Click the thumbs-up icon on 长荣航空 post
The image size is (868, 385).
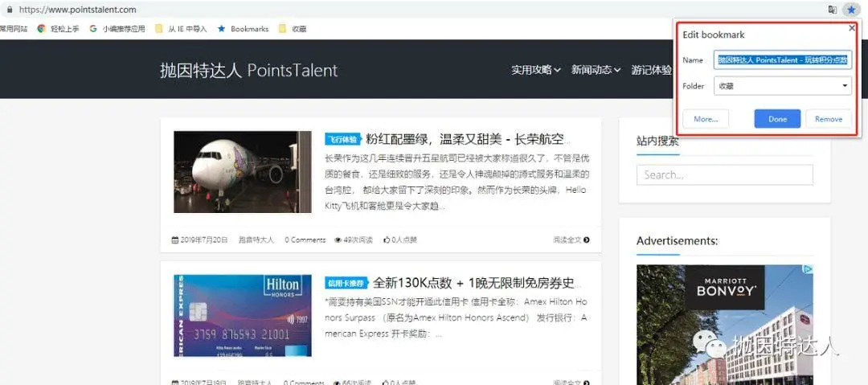(387, 240)
